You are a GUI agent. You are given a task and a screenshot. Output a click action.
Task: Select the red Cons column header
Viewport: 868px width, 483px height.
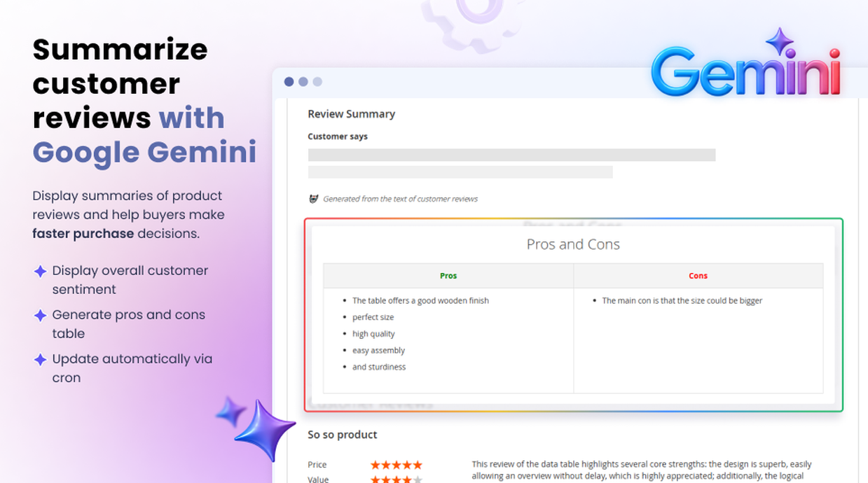coord(698,276)
